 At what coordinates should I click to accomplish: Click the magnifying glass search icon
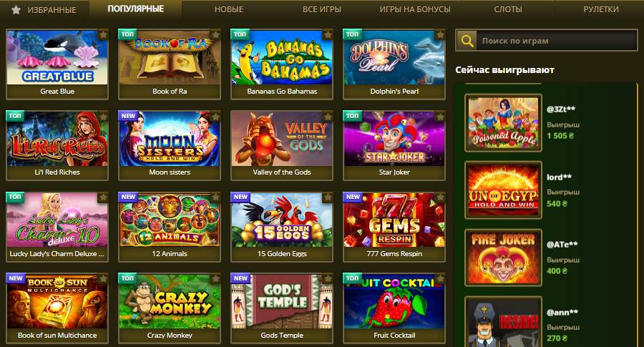pos(467,41)
